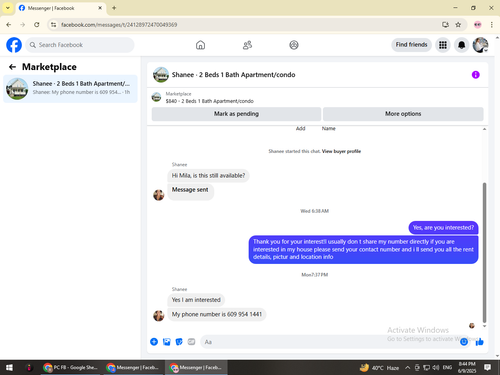Image resolution: width=500 pixels, height=375 pixels.
Task: Bookmark this page with star icon
Action: pos(458,25)
